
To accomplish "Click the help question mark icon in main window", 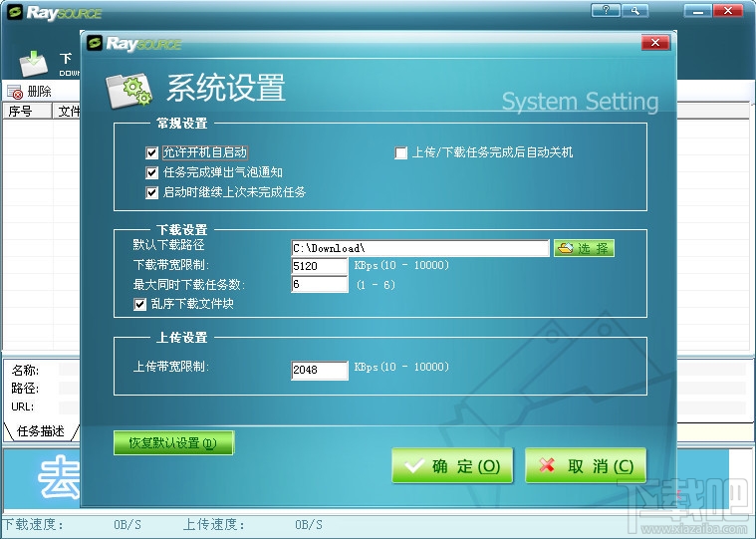I will tap(606, 10).
